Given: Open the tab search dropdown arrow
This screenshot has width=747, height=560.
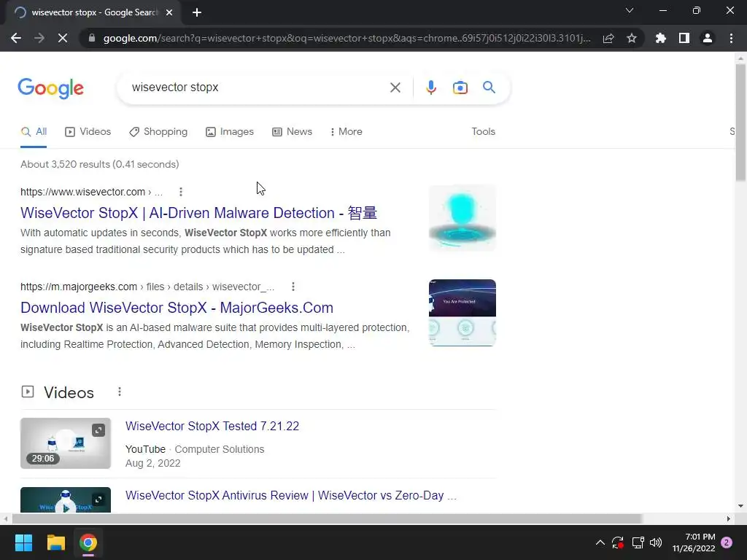Looking at the screenshot, I should [x=630, y=10].
